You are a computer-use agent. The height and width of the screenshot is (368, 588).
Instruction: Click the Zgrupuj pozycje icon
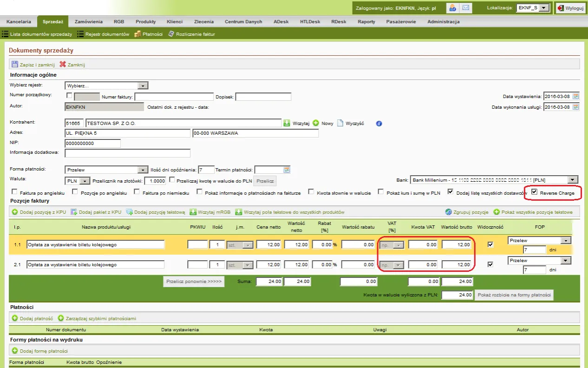tap(448, 212)
